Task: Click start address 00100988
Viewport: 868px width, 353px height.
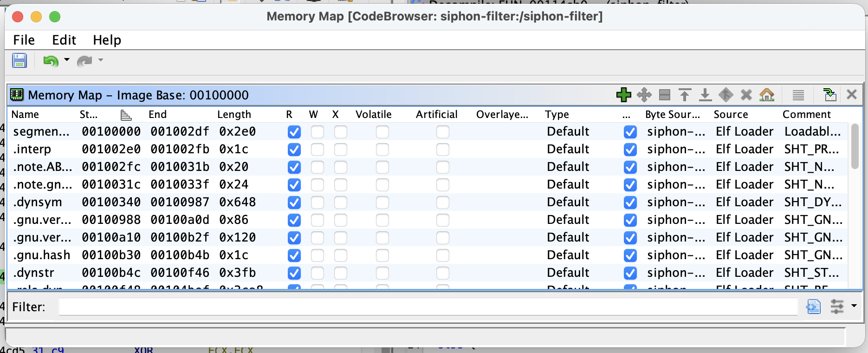Action: point(111,220)
